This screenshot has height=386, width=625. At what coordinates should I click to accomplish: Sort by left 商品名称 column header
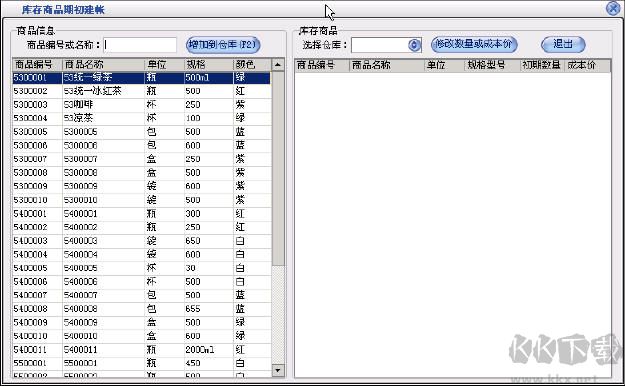tap(104, 64)
